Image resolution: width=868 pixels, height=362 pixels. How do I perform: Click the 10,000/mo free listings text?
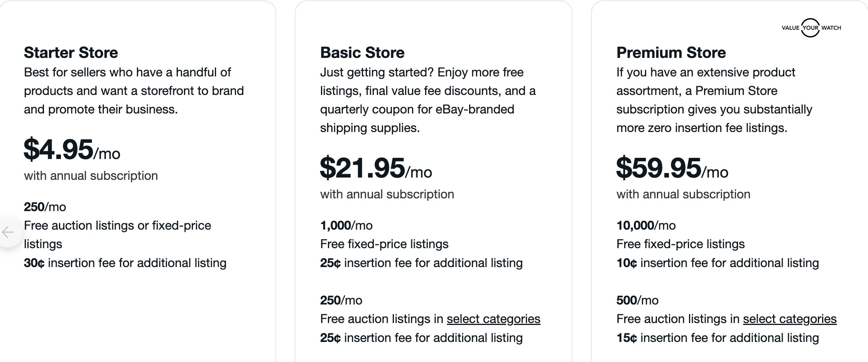pyautogui.click(x=646, y=225)
